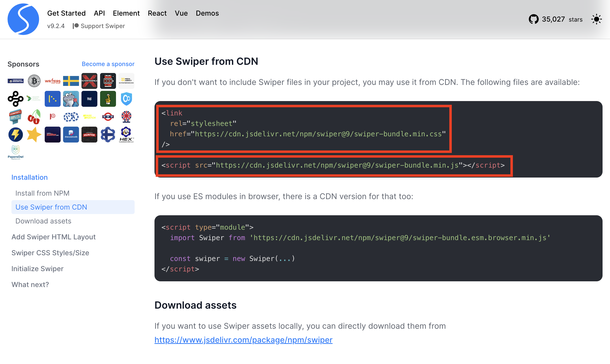Go to the Vue menu item
610x364 pixels.
click(181, 13)
